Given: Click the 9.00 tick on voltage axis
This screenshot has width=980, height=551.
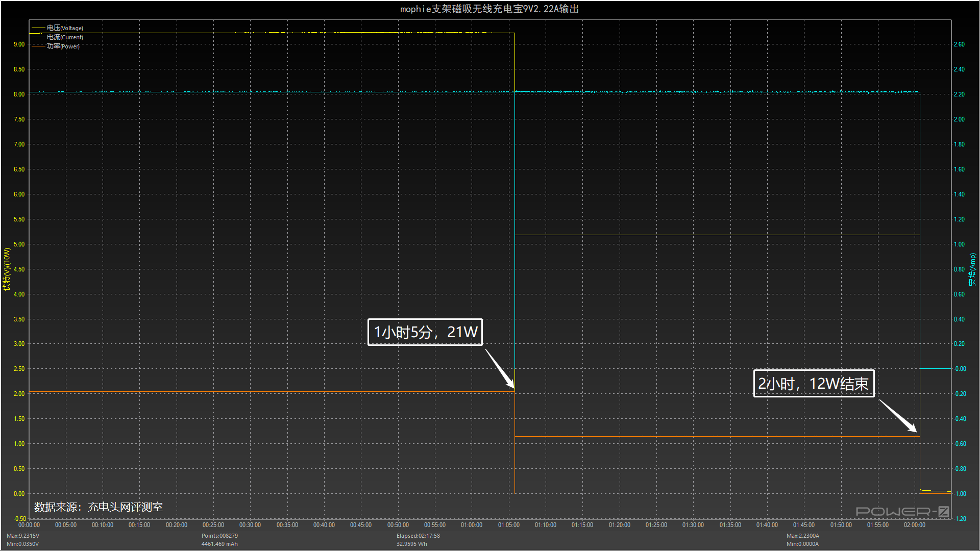Looking at the screenshot, I should (x=19, y=44).
